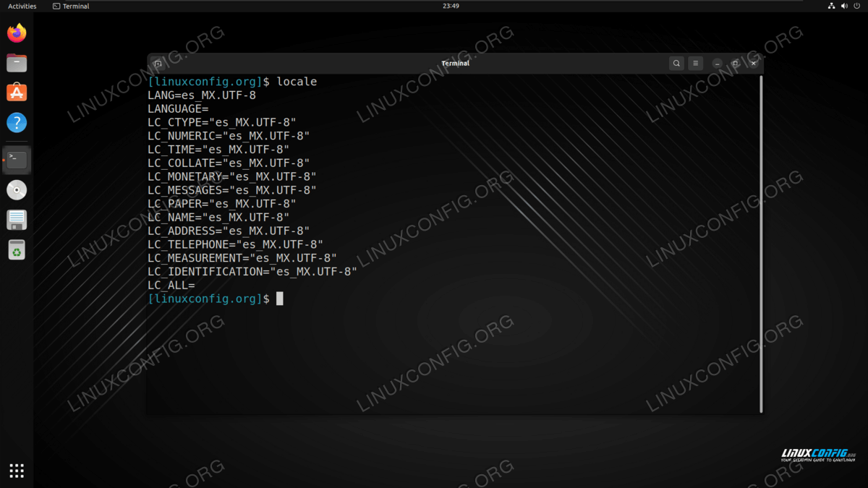Screen dimensions: 868x488
Task: Click the LC_PAPER line
Action: [x=222, y=204]
